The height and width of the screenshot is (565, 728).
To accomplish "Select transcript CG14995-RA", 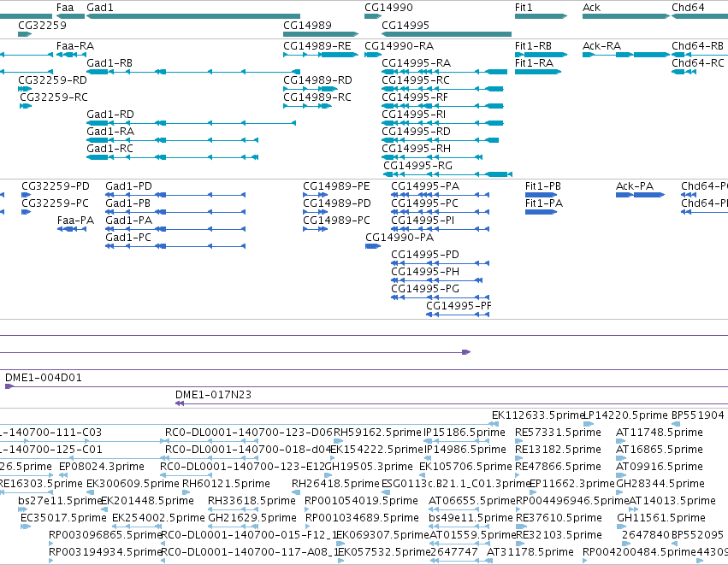I will point(417,63).
